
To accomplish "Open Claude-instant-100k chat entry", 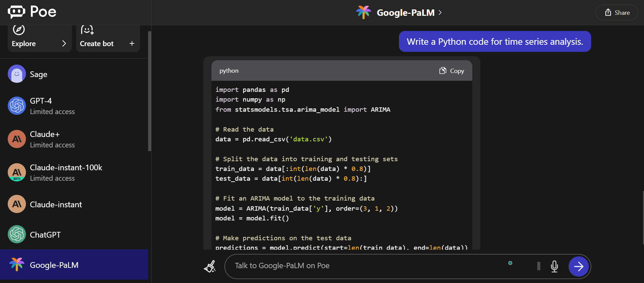I will pos(74,172).
